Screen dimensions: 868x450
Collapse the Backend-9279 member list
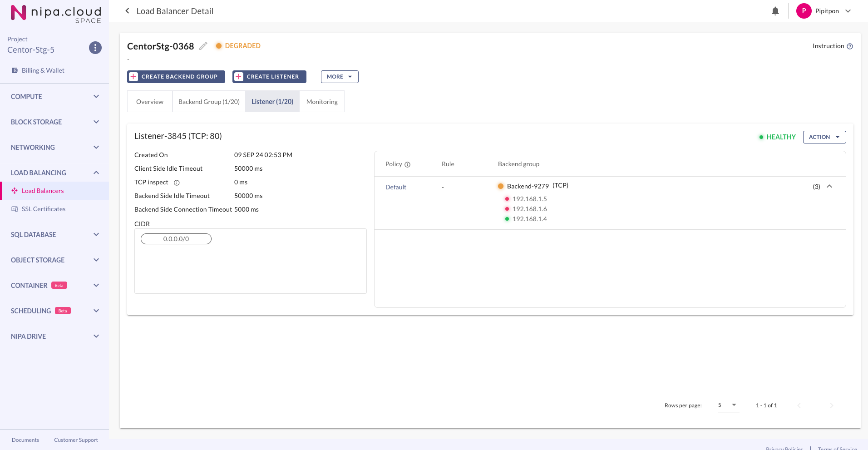tap(829, 186)
